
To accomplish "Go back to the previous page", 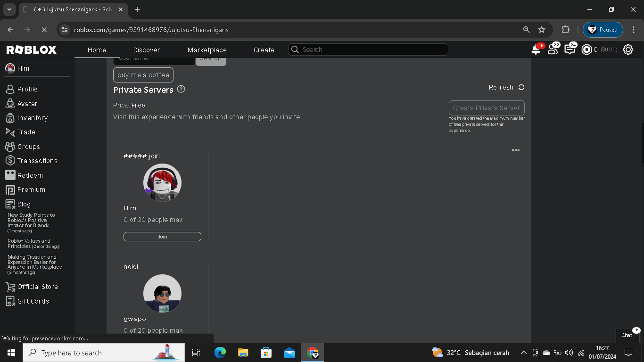I will (x=11, y=30).
